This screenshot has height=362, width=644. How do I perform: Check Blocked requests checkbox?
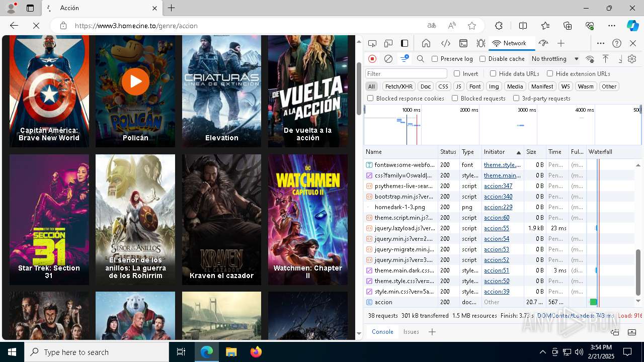(455, 99)
